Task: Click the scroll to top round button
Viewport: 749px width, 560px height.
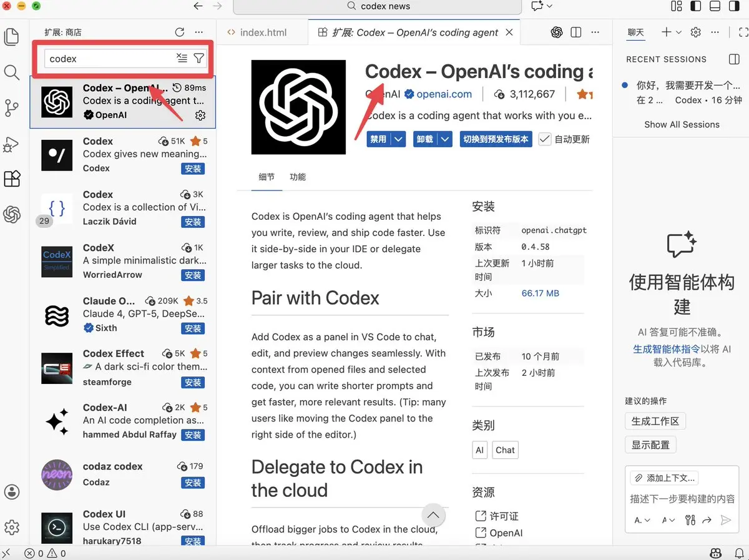Action: click(x=433, y=516)
